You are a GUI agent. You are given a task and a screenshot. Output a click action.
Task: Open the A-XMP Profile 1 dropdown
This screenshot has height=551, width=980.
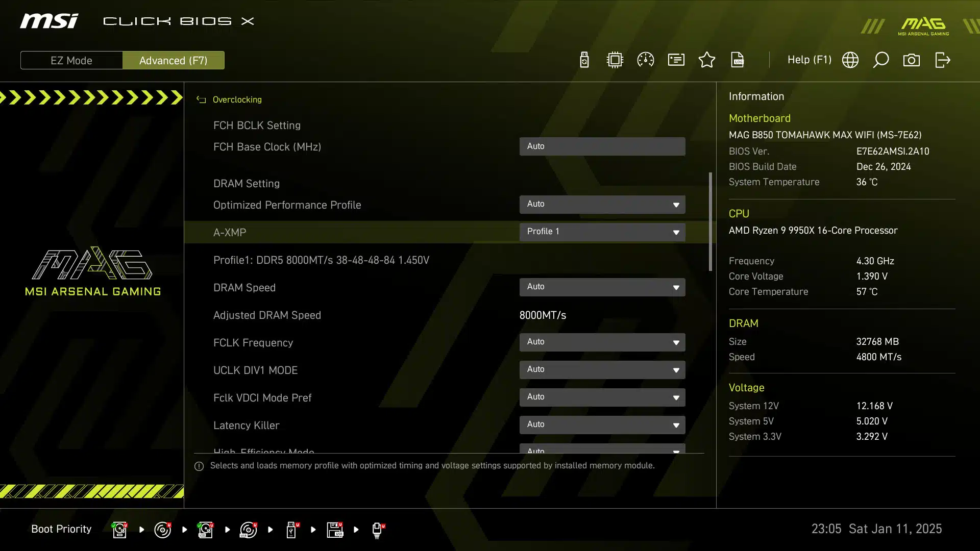coord(602,232)
